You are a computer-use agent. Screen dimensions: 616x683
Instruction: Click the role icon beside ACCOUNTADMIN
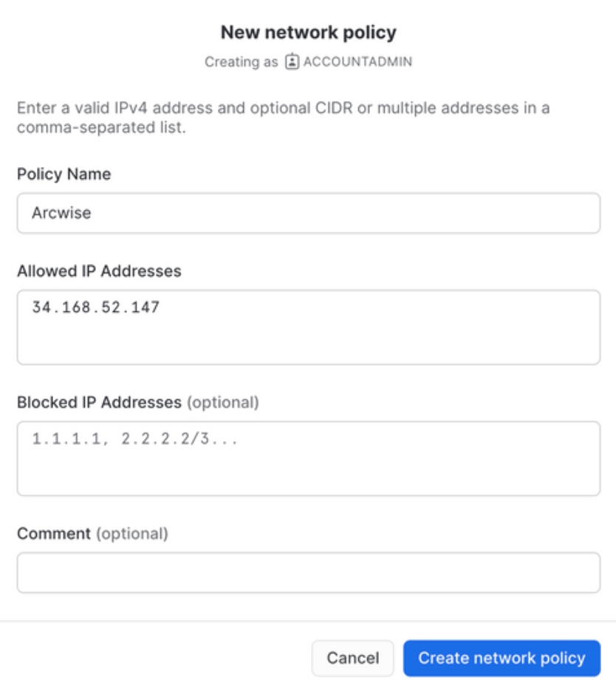(292, 62)
